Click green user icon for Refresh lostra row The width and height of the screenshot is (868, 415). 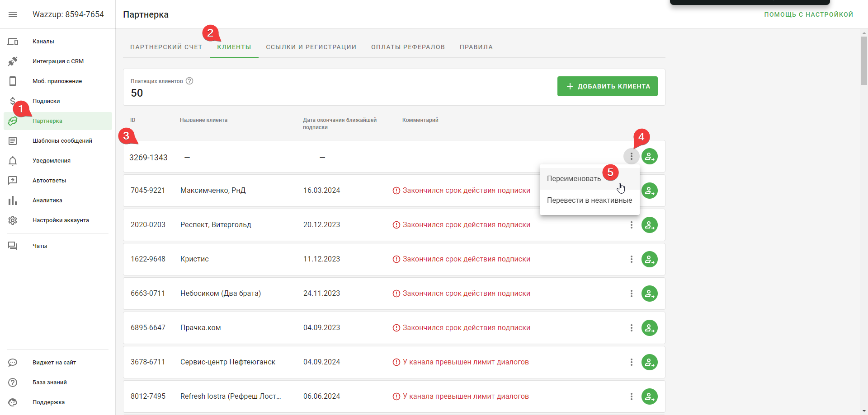[x=650, y=396]
